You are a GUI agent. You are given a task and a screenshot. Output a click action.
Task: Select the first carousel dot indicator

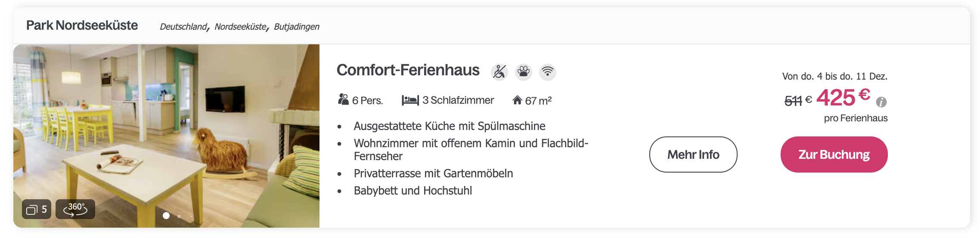click(166, 216)
